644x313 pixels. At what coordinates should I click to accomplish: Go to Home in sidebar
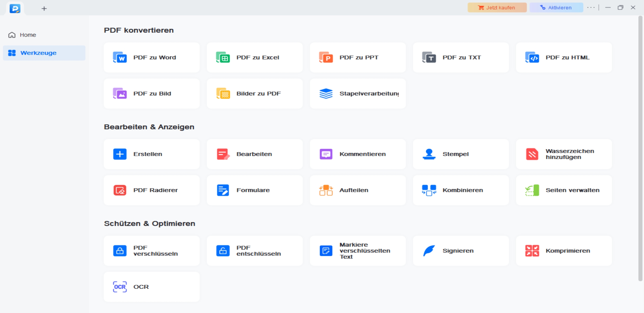27,35
